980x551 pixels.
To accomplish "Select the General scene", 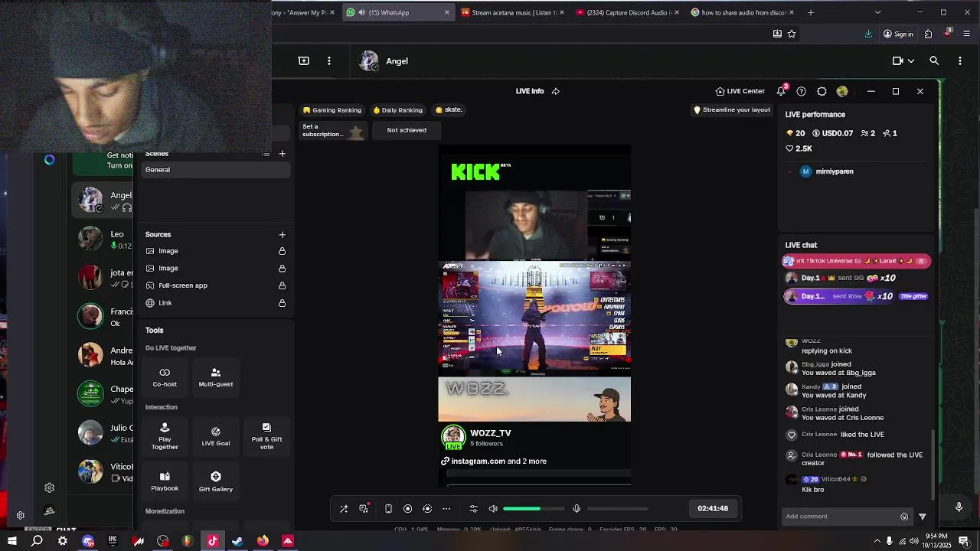I will click(217, 170).
